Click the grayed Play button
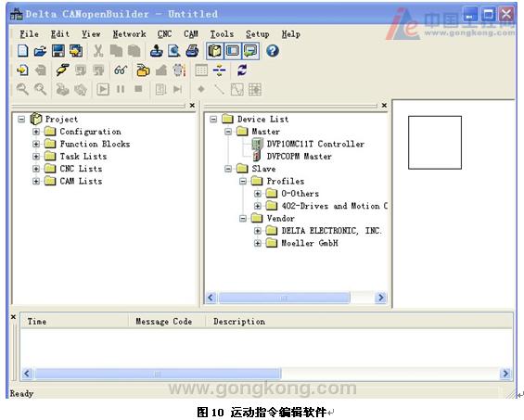The image size is (524, 420). (103, 89)
